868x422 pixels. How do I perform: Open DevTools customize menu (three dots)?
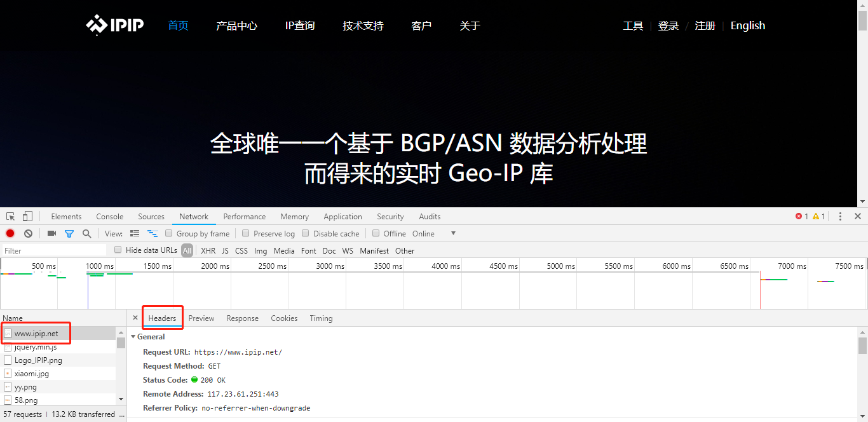pos(840,216)
